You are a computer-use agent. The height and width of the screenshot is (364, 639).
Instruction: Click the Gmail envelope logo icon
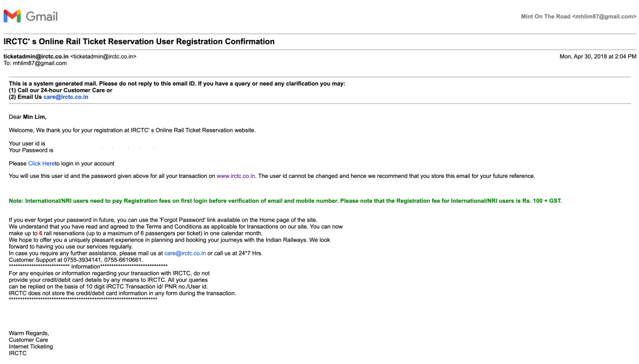[x=12, y=16]
